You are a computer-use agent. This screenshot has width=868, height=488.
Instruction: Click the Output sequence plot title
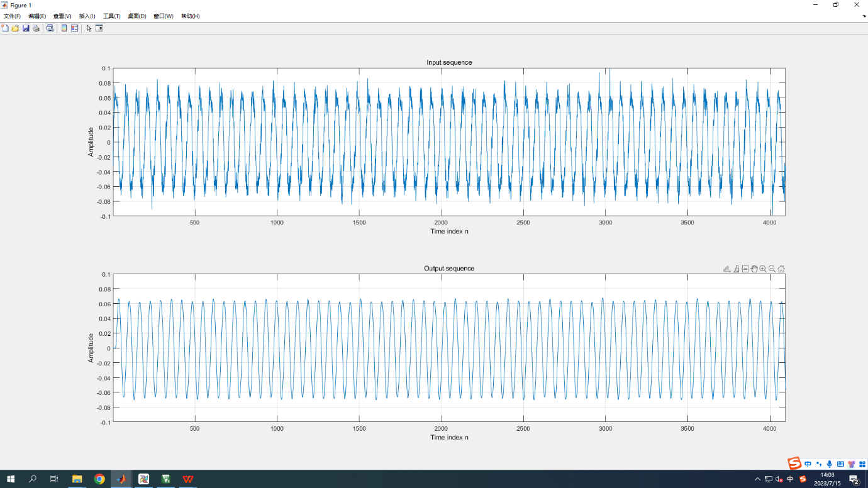449,269
